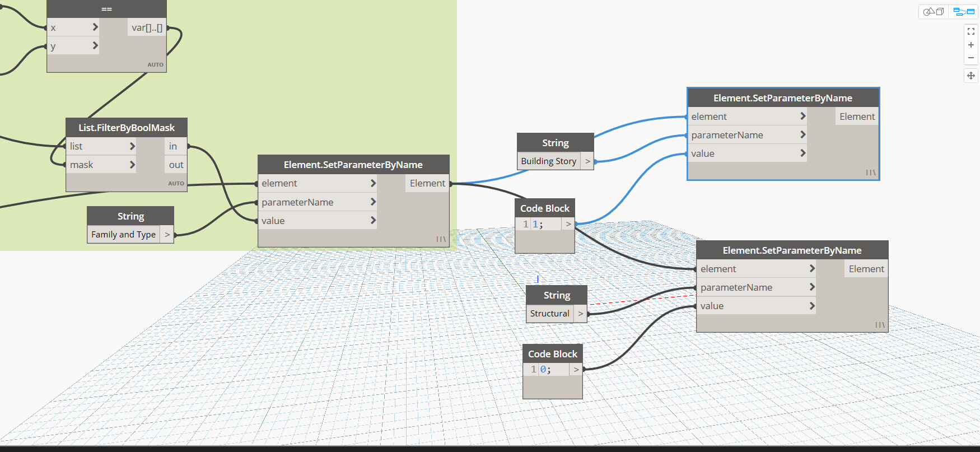The image size is (980, 452).
Task: Click output port of Building Story string
Action: [x=587, y=161]
